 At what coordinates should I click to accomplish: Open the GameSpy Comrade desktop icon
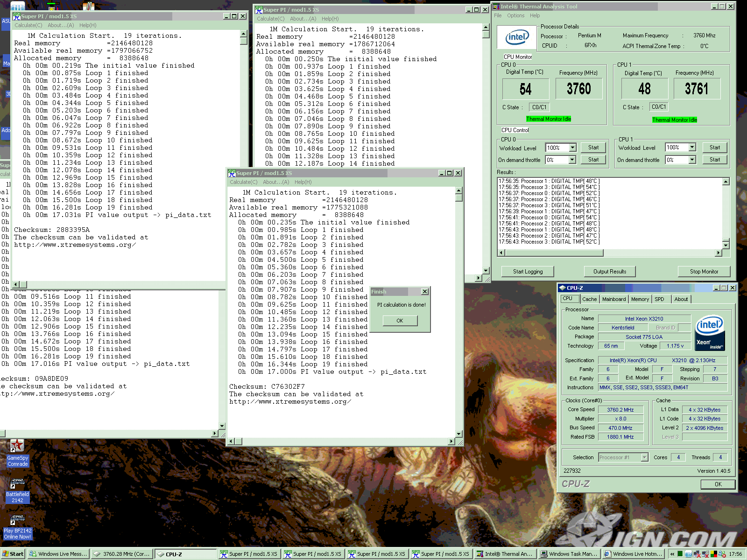[17, 452]
